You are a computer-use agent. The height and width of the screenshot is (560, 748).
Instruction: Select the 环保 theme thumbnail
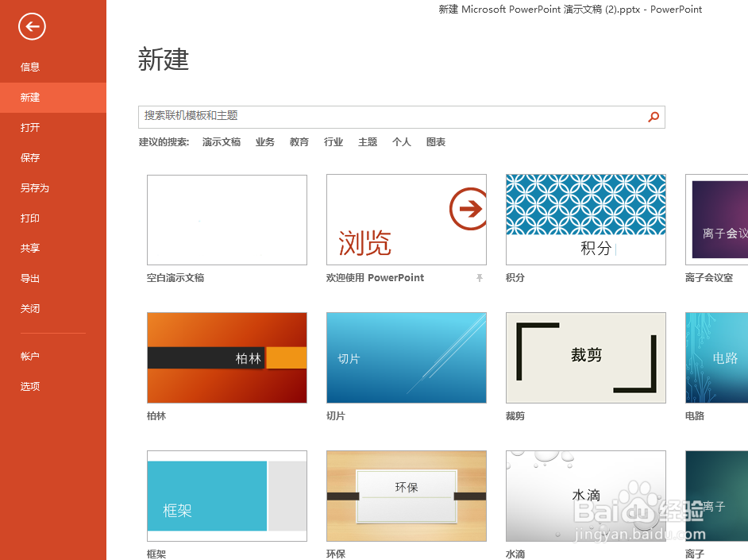(407, 496)
